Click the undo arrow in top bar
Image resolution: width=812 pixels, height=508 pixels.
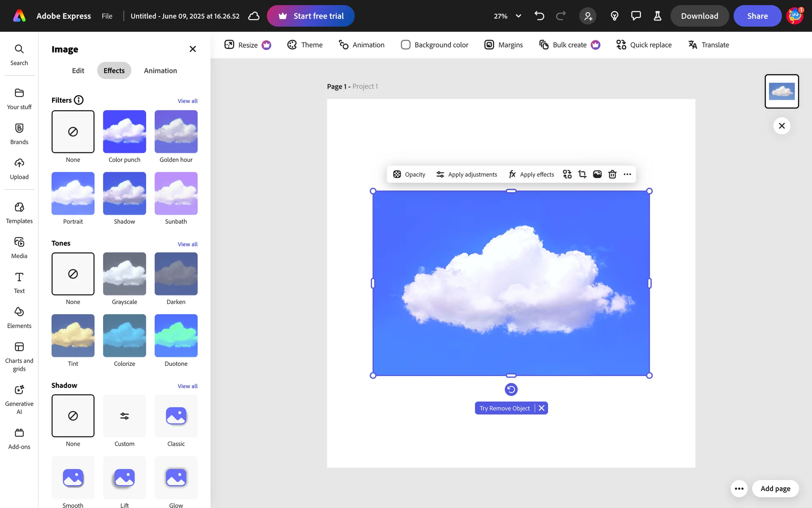tap(539, 16)
